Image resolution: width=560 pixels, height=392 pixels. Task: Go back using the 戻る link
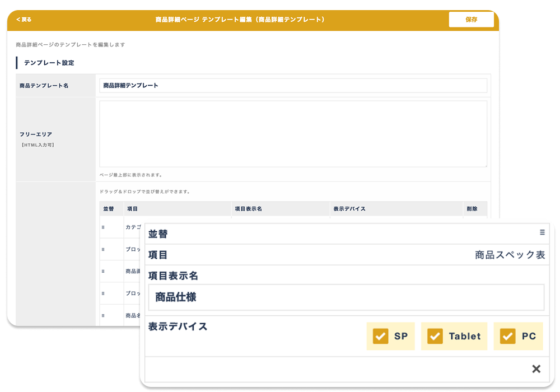24,20
